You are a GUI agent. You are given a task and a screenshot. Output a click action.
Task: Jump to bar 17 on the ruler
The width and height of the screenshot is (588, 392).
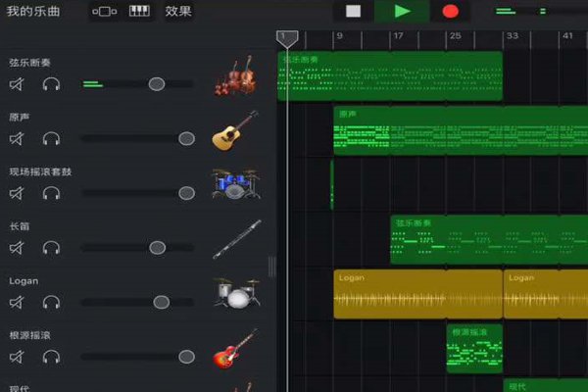tap(398, 37)
